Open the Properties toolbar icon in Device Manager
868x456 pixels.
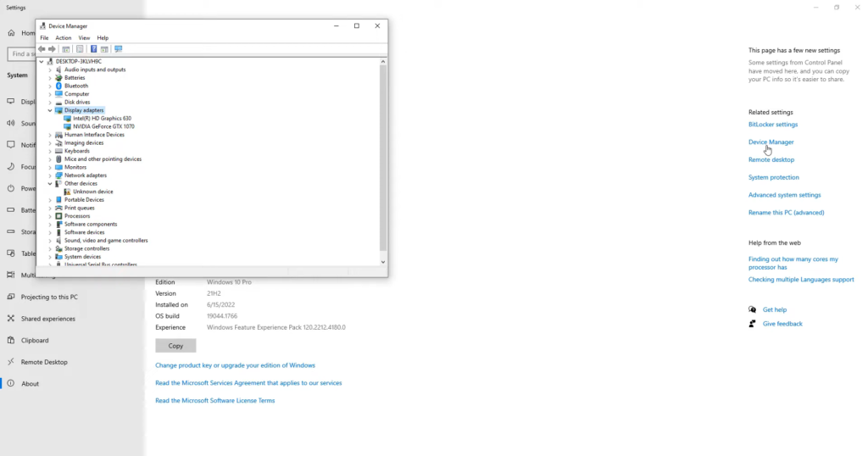[80, 49]
